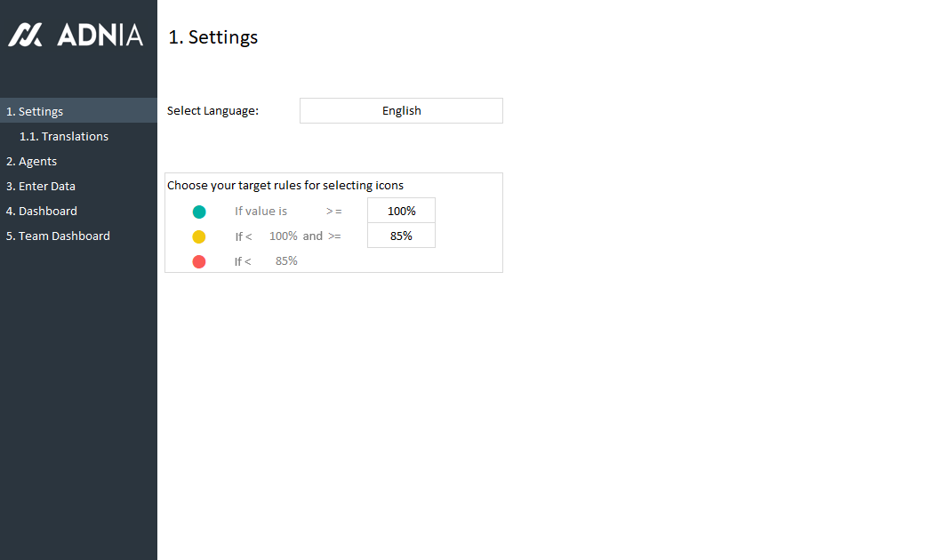
Task: Click the red status circle icon
Action: pyautogui.click(x=199, y=261)
